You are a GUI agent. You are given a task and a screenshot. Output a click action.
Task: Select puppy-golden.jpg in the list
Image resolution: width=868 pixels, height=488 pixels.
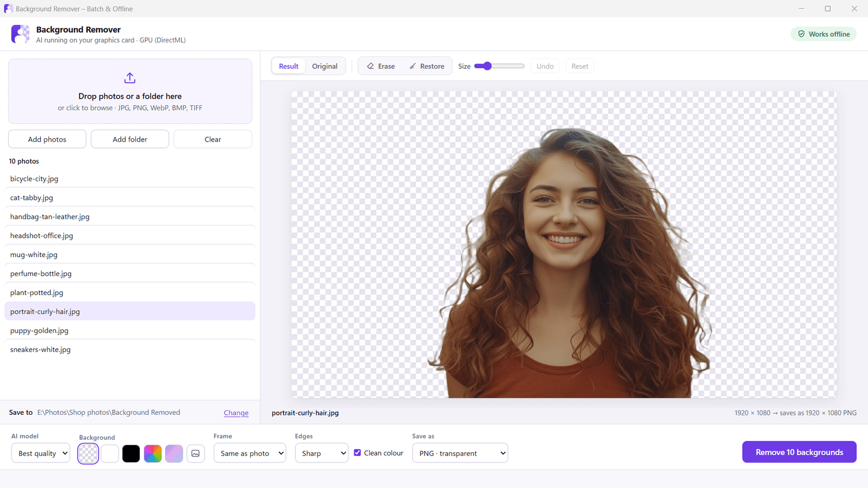click(130, 330)
